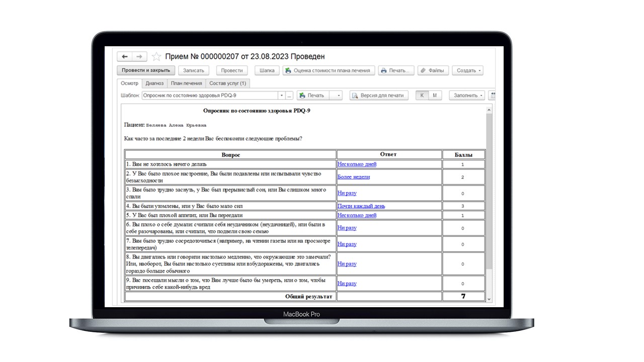Click score '3' for question 4

(x=463, y=206)
